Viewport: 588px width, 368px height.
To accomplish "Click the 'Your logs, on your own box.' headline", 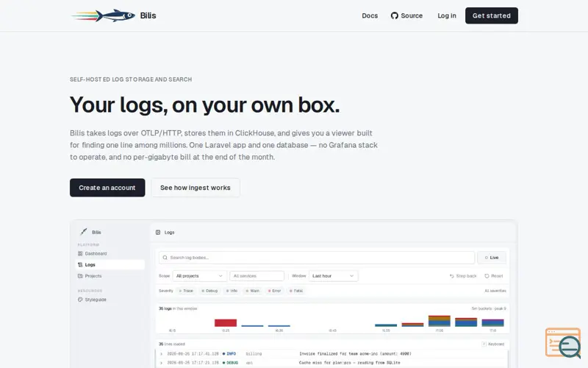I will point(205,105).
